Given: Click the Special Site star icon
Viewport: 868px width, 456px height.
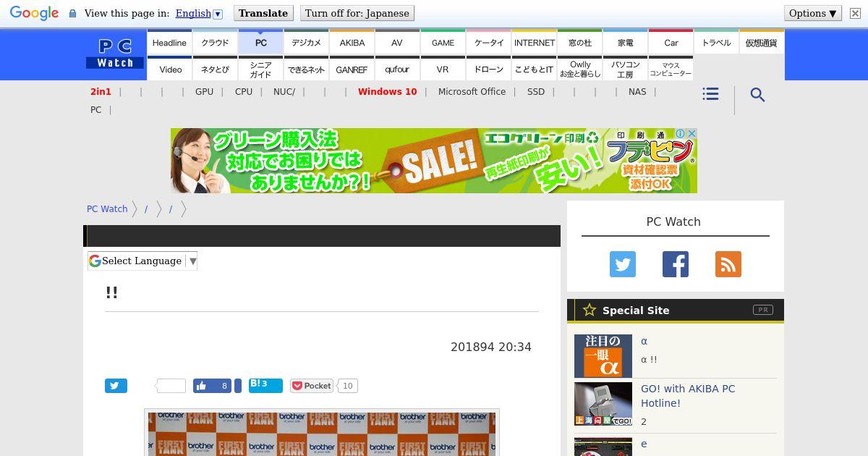Looking at the screenshot, I should (x=589, y=310).
